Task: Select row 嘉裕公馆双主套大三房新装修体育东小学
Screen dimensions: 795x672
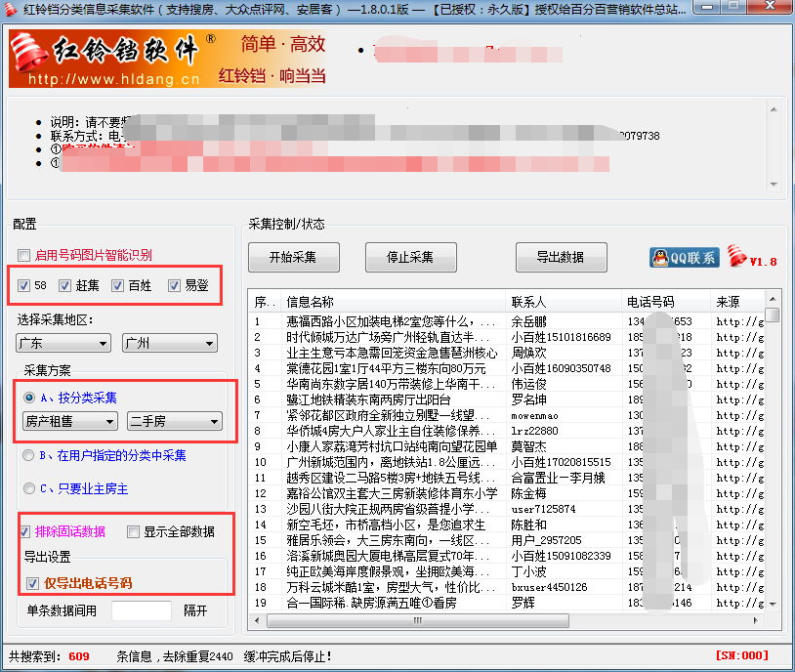Action: [x=507, y=494]
